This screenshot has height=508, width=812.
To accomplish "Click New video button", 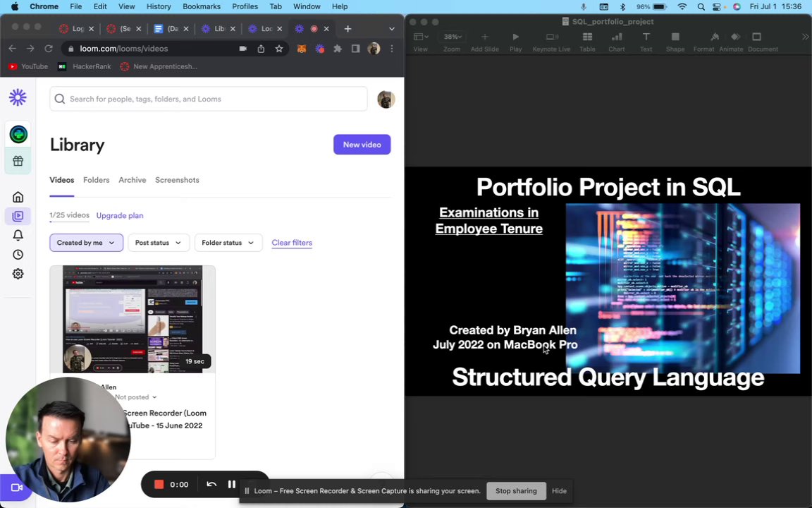I will [x=362, y=145].
